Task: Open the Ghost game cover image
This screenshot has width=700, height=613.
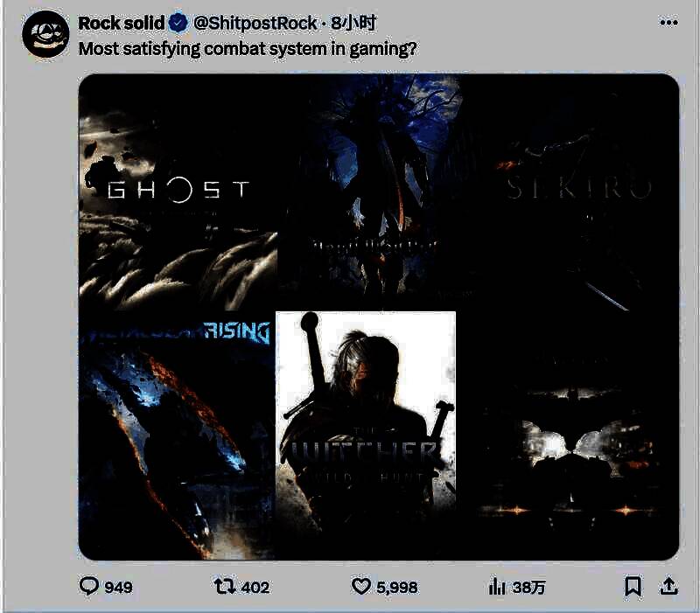Action: [178, 192]
